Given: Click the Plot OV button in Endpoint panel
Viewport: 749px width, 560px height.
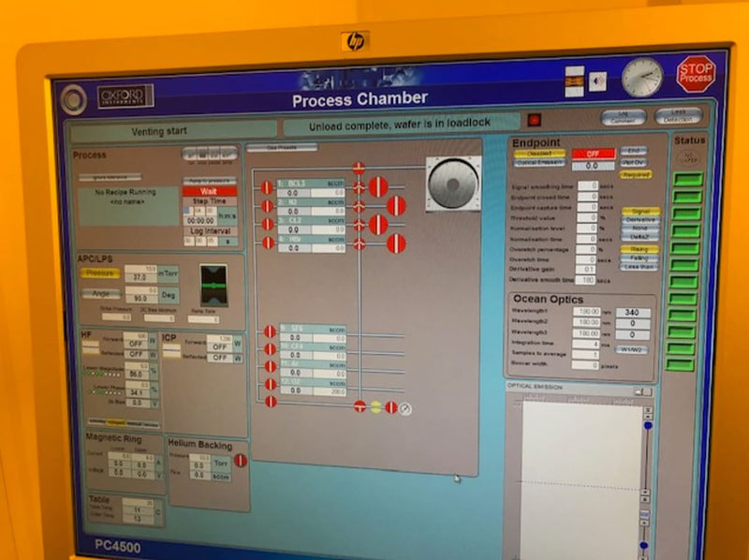Looking at the screenshot, I should 634,162.
